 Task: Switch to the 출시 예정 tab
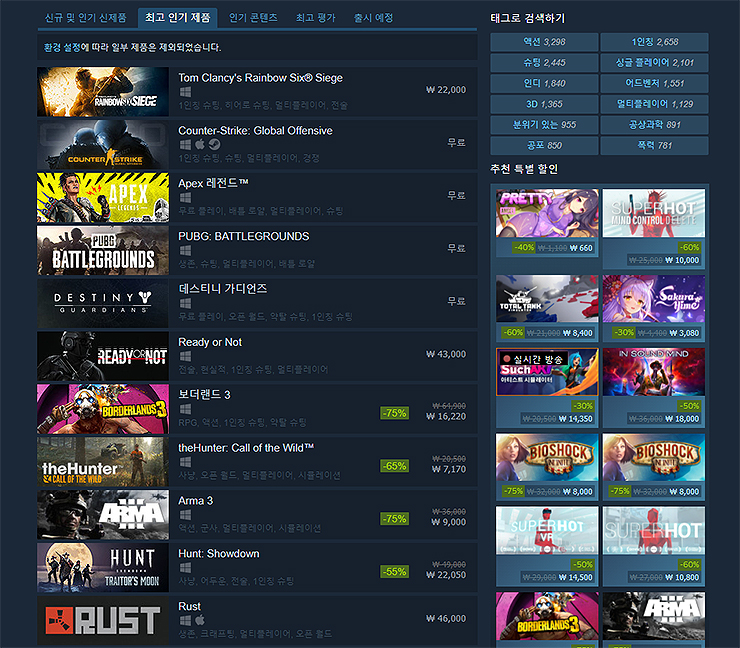373,18
